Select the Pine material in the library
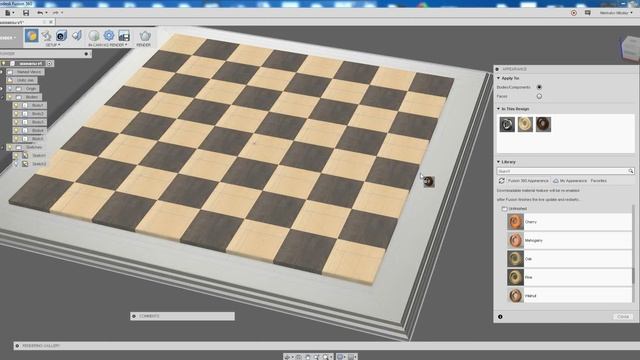 click(569, 277)
